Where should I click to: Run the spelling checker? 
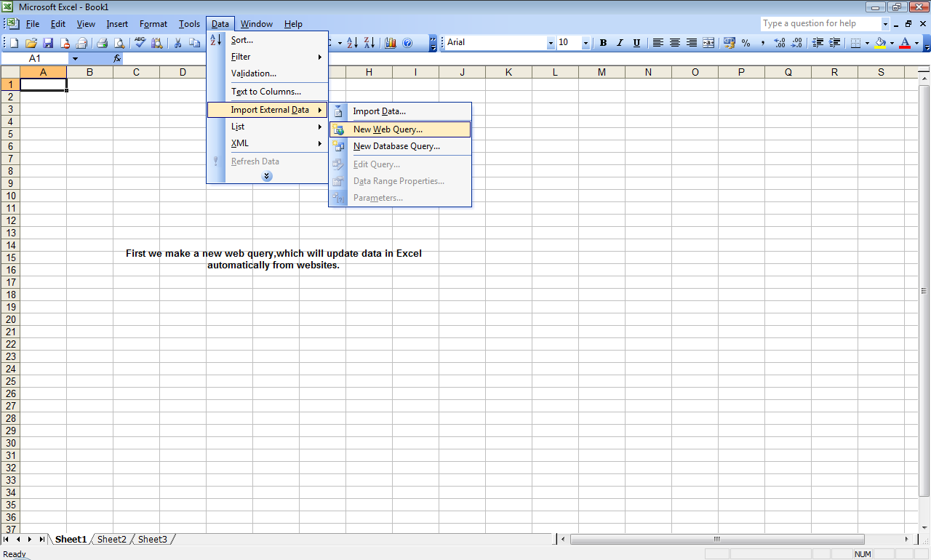click(x=140, y=42)
